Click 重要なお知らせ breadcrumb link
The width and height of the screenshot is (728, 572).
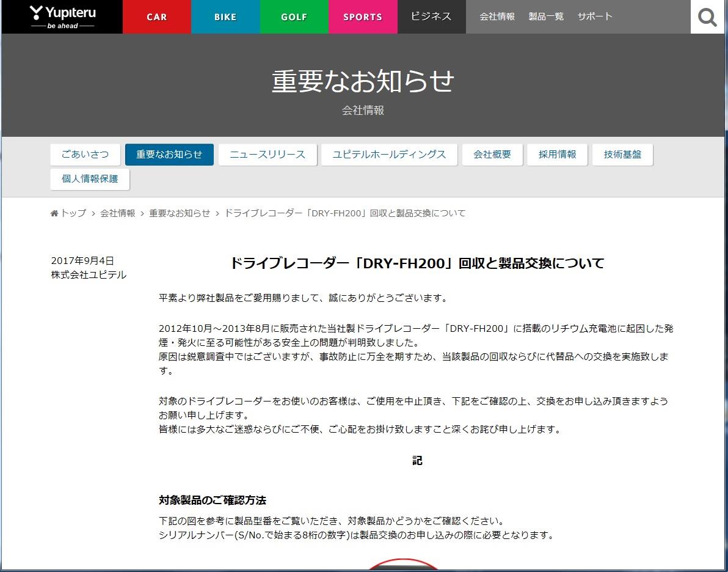pos(180,213)
